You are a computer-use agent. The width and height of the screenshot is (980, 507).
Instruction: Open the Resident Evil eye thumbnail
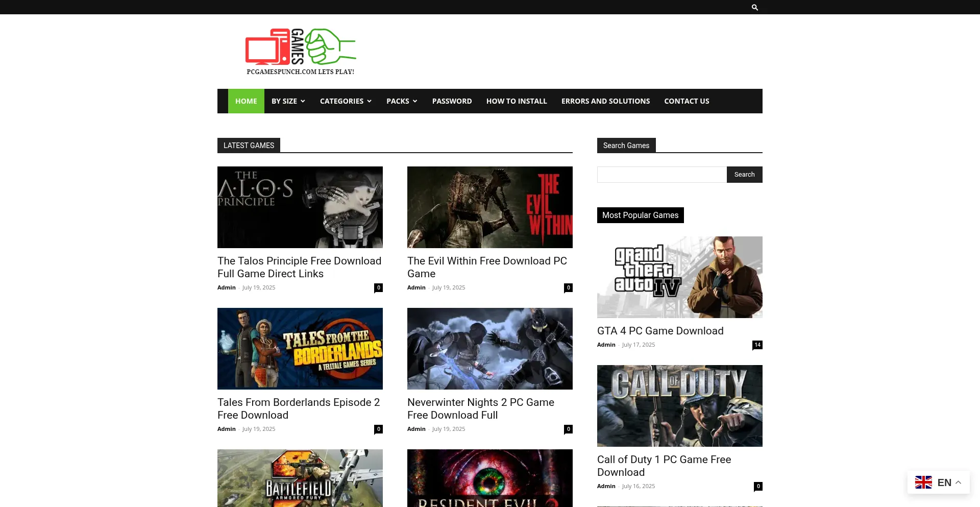(490, 478)
